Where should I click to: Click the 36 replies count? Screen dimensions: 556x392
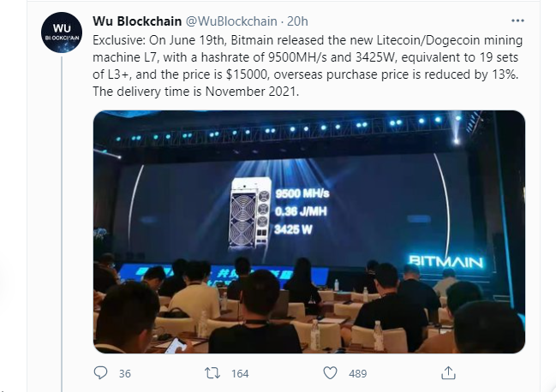point(125,373)
